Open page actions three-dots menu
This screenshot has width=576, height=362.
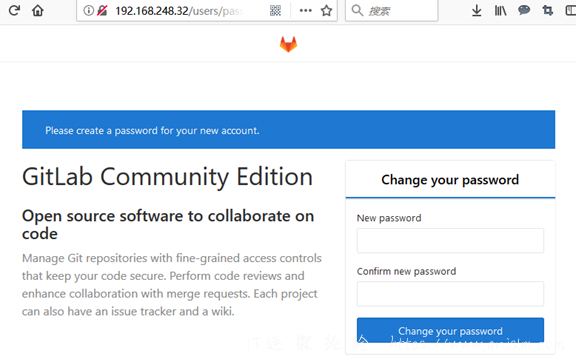(x=305, y=10)
